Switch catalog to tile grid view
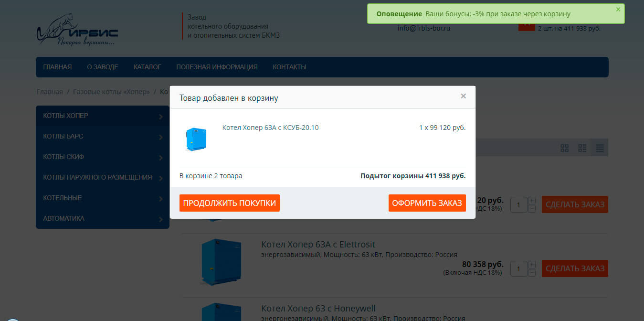Screen dimensions: 644x321 [565, 148]
